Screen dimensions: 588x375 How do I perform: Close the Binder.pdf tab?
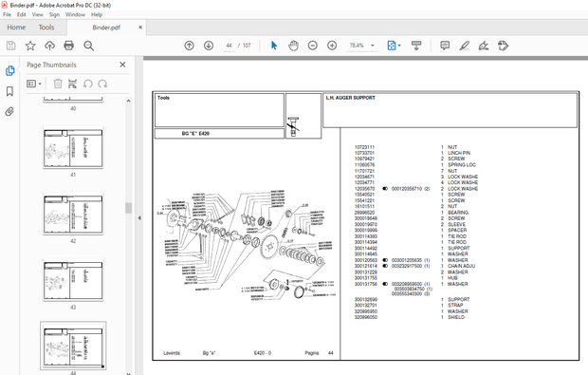pos(140,28)
